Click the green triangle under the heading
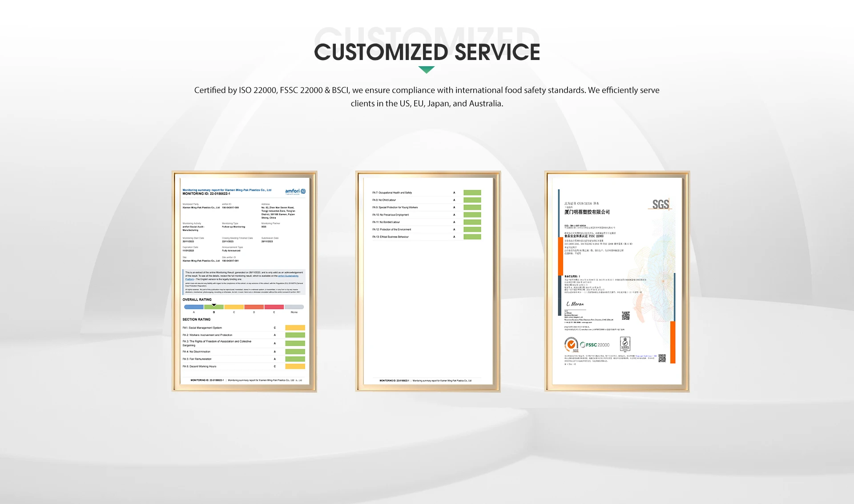 (x=427, y=69)
